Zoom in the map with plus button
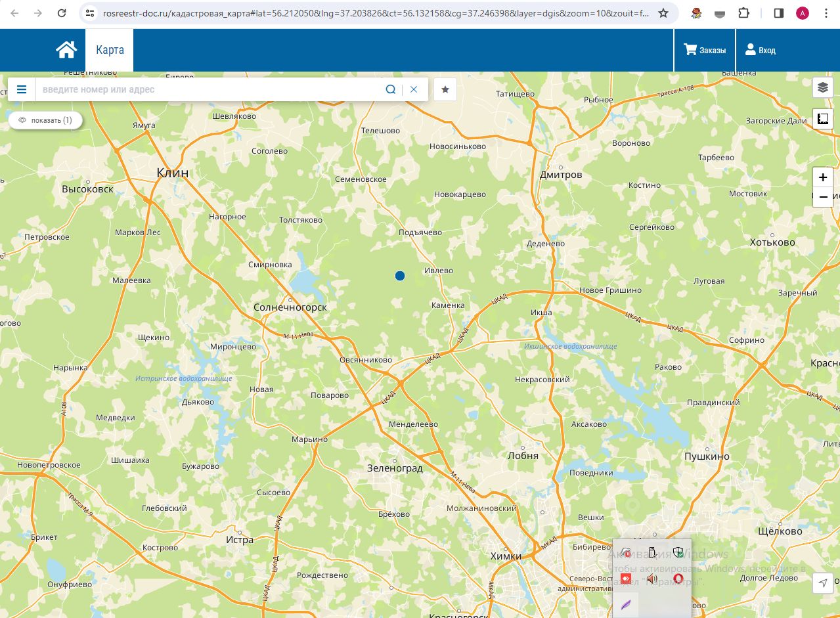The image size is (840, 618). (x=823, y=177)
